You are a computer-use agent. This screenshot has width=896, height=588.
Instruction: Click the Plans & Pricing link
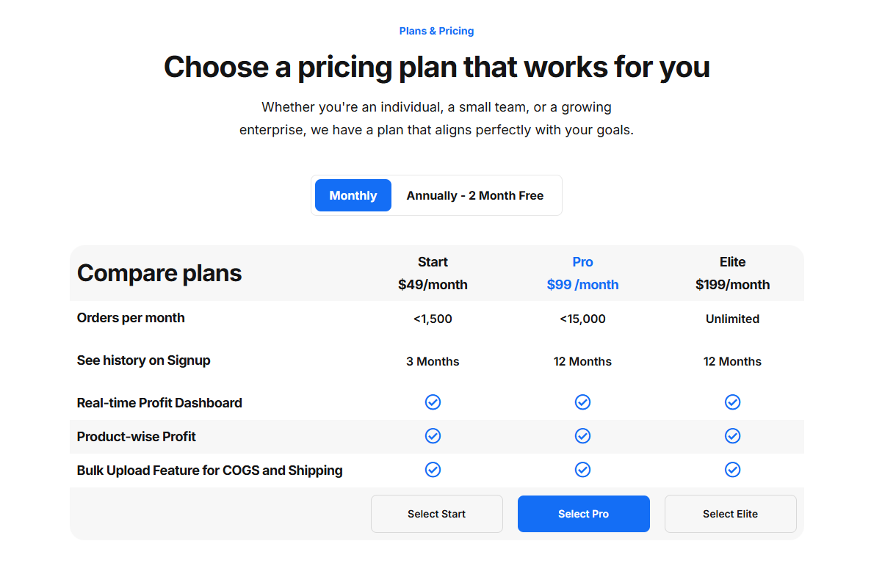click(436, 31)
